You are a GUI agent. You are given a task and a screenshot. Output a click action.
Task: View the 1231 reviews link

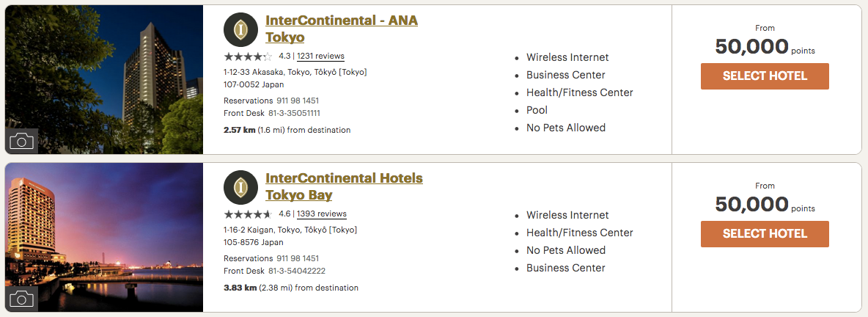(x=320, y=57)
